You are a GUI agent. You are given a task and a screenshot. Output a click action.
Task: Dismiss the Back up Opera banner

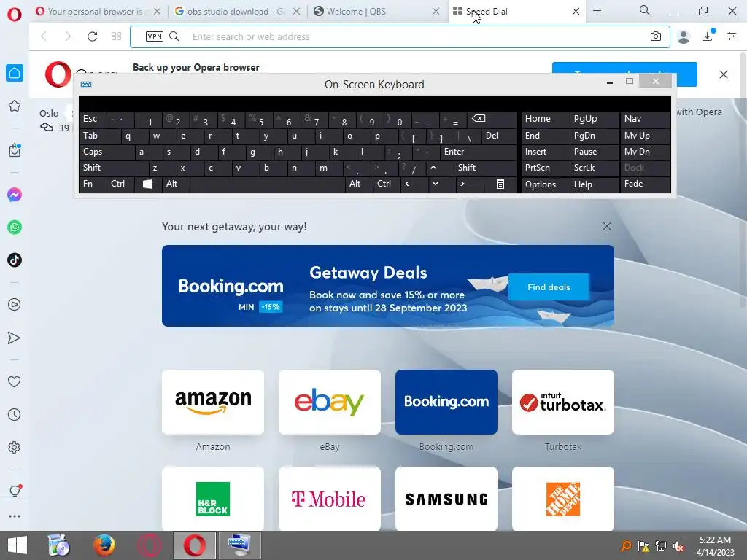pyautogui.click(x=723, y=74)
